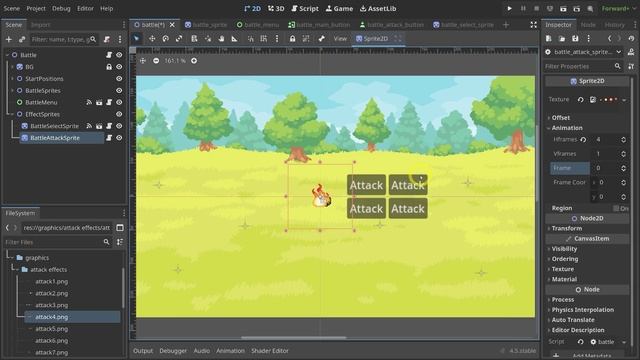Image resolution: width=640 pixels, height=360 pixels.
Task: Open the View menu button
Action: click(340, 38)
